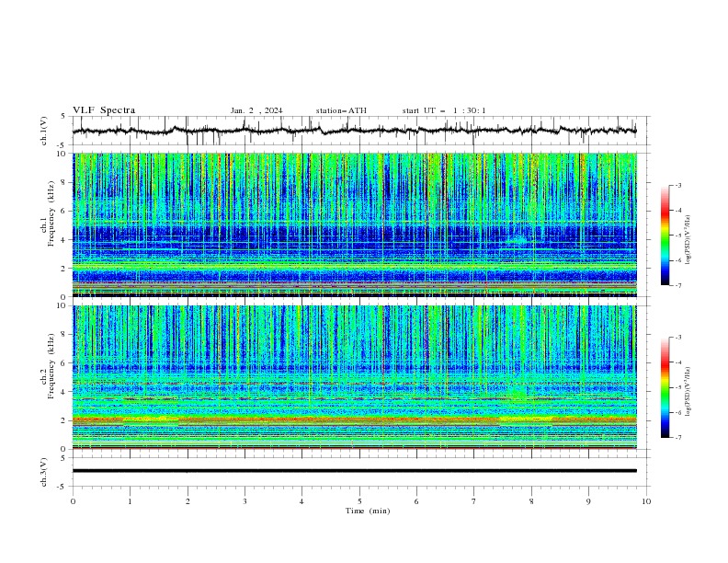Select the date text "Jan. 2 , 2024"
This screenshot has height=563, width=728.
(x=256, y=110)
